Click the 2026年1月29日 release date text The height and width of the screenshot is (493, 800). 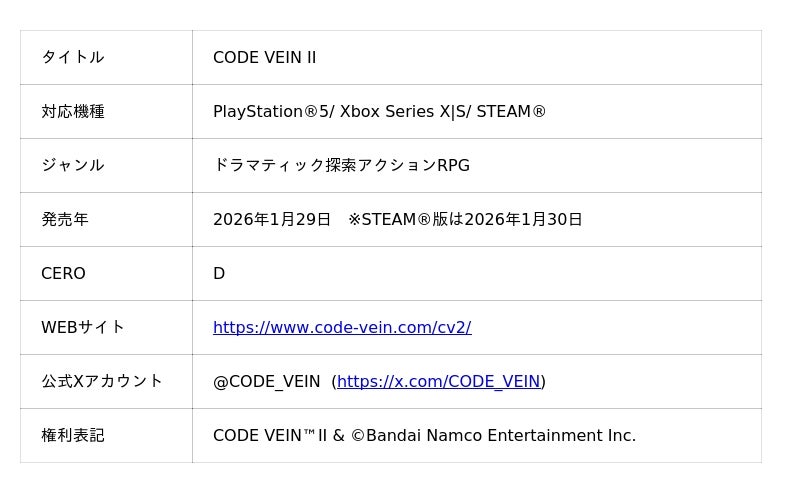click(x=271, y=220)
